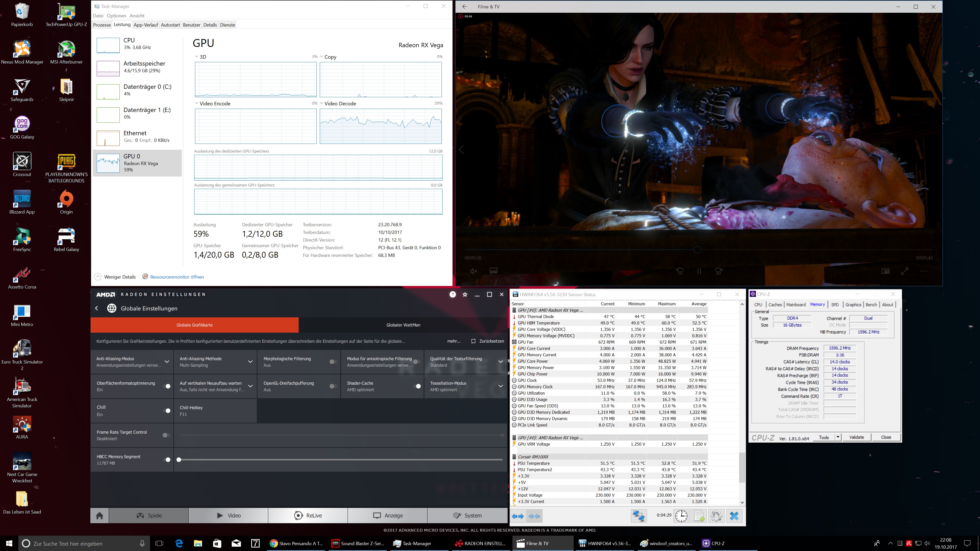Open the CPU-Z Tools dropdown arrow
Viewport: 980px width, 551px height.
point(838,437)
